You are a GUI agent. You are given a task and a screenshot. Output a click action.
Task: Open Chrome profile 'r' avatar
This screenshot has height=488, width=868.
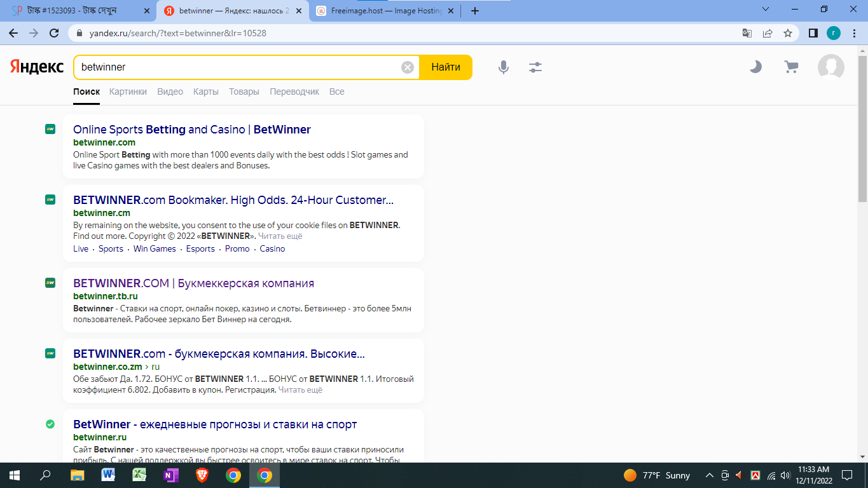click(x=834, y=33)
